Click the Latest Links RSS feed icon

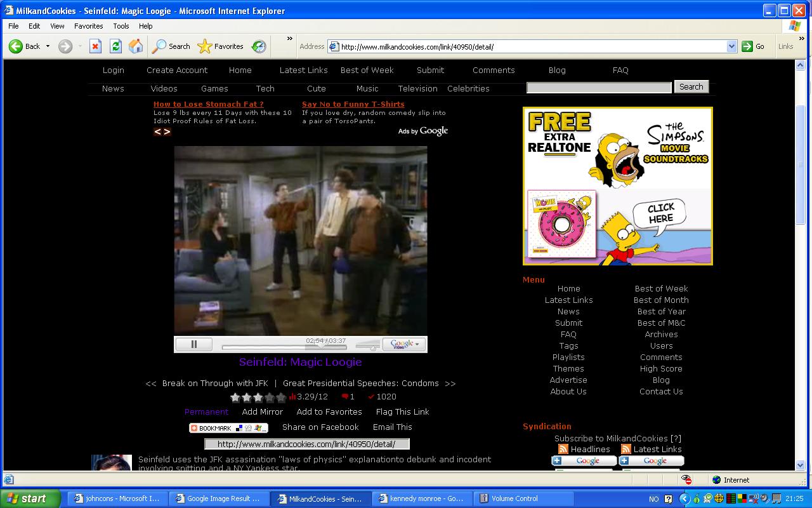tap(625, 449)
